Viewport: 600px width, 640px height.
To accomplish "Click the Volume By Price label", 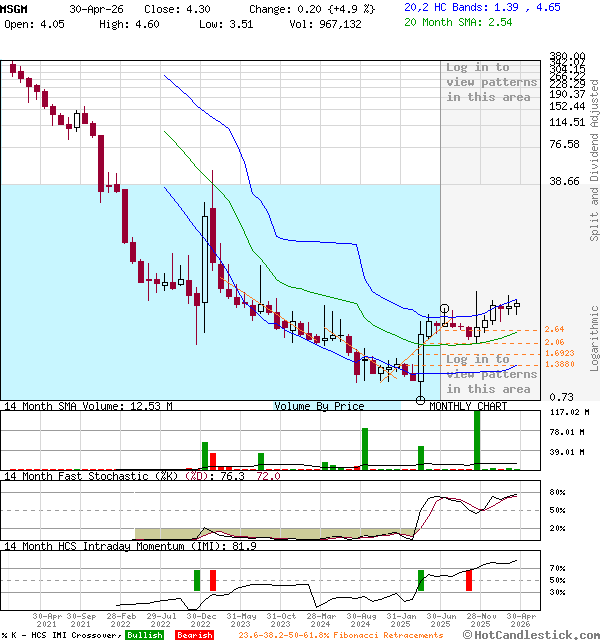I will [x=320, y=406].
